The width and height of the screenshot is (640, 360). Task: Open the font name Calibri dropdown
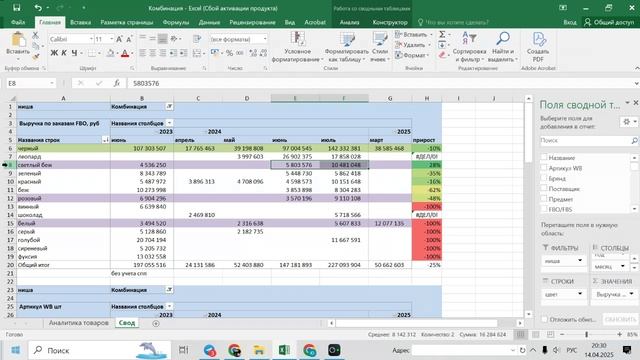tap(91, 39)
